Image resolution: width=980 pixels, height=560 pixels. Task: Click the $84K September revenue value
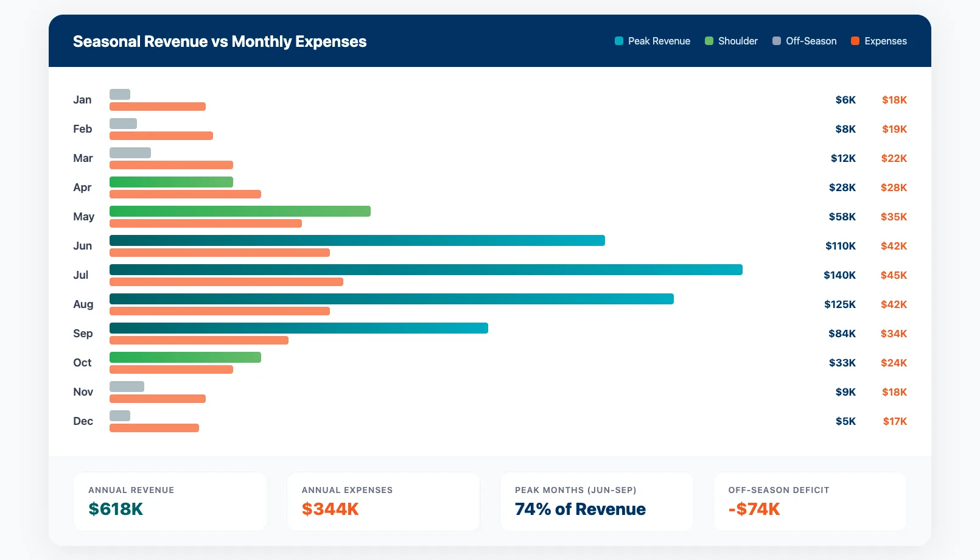point(842,334)
